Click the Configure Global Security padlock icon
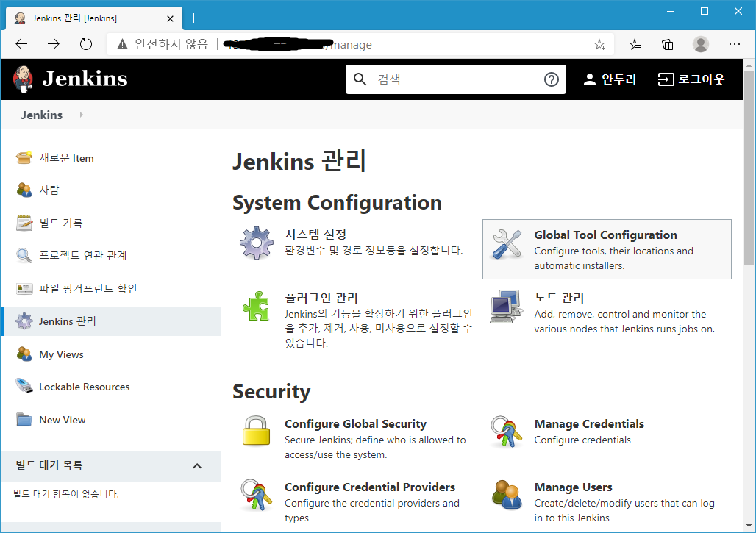756x533 pixels. (x=256, y=430)
